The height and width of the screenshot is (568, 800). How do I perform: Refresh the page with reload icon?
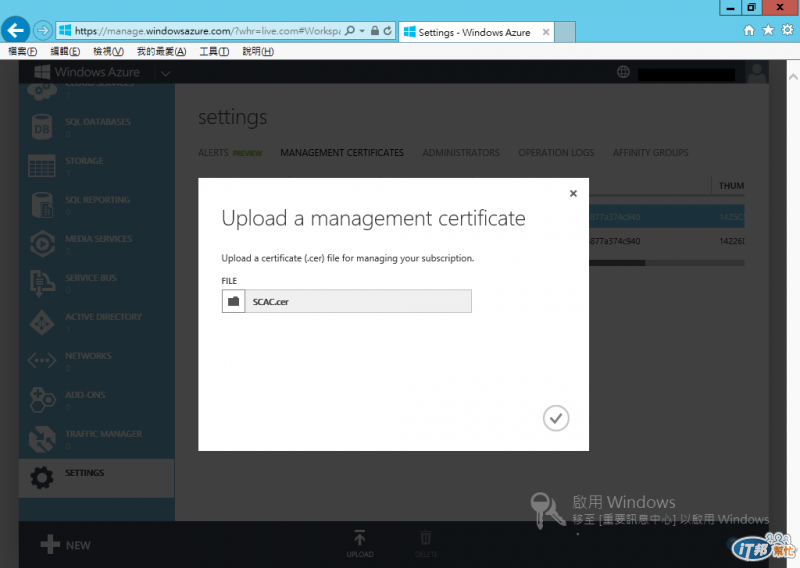point(387,31)
